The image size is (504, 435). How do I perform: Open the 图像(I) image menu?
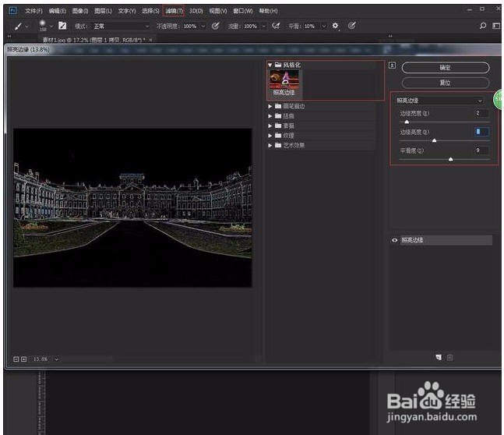click(x=80, y=11)
